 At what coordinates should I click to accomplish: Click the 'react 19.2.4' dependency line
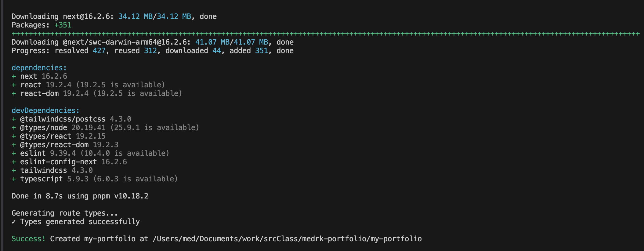(x=88, y=85)
